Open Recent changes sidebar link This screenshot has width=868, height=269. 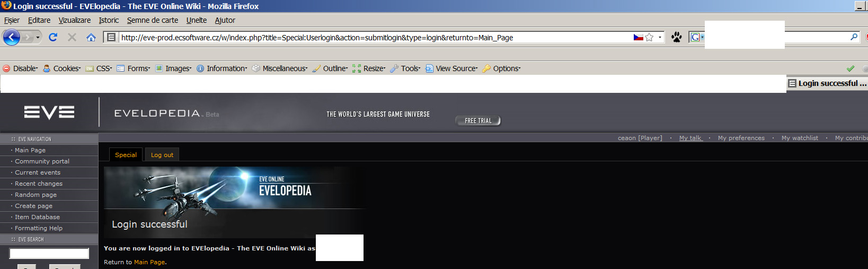pos(39,184)
